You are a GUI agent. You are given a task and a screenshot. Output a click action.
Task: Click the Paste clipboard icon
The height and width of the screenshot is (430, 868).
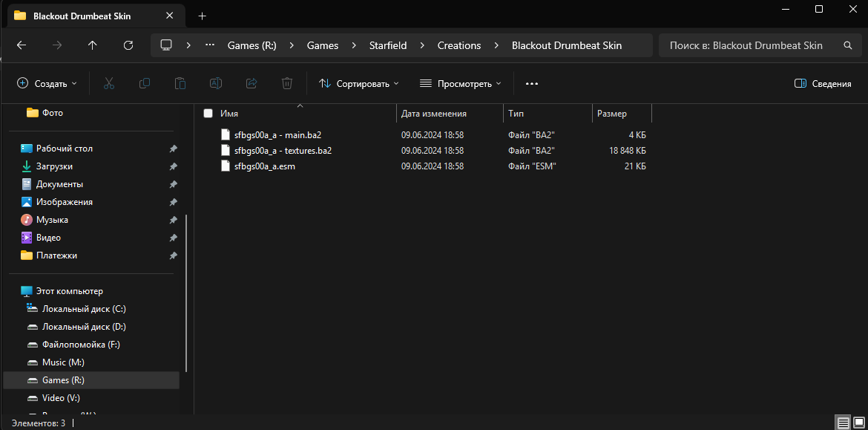[180, 84]
